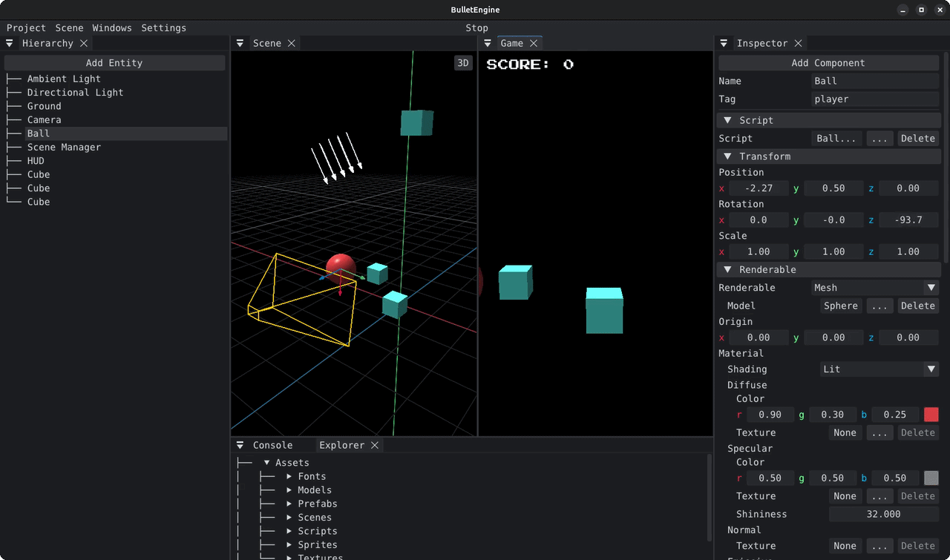Open the Inspector panel dropdown triangle
Viewport: 950px width, 560px height.
724,44
